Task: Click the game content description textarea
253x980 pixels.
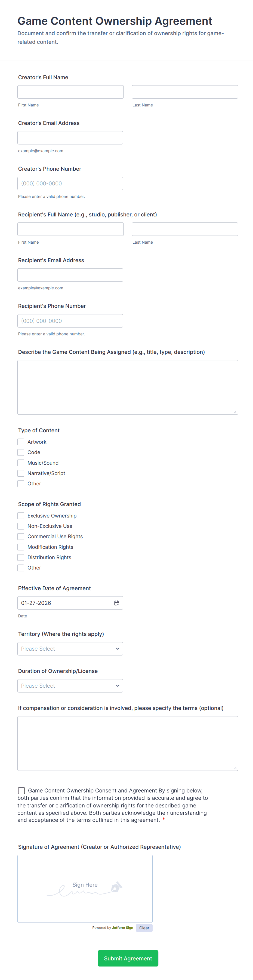Action: tap(127, 387)
